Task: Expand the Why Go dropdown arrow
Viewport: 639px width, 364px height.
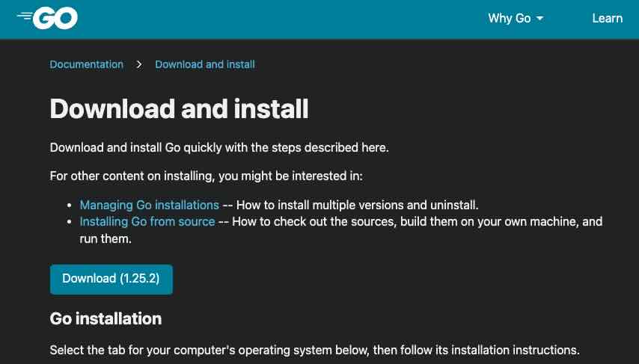Action: pyautogui.click(x=540, y=19)
